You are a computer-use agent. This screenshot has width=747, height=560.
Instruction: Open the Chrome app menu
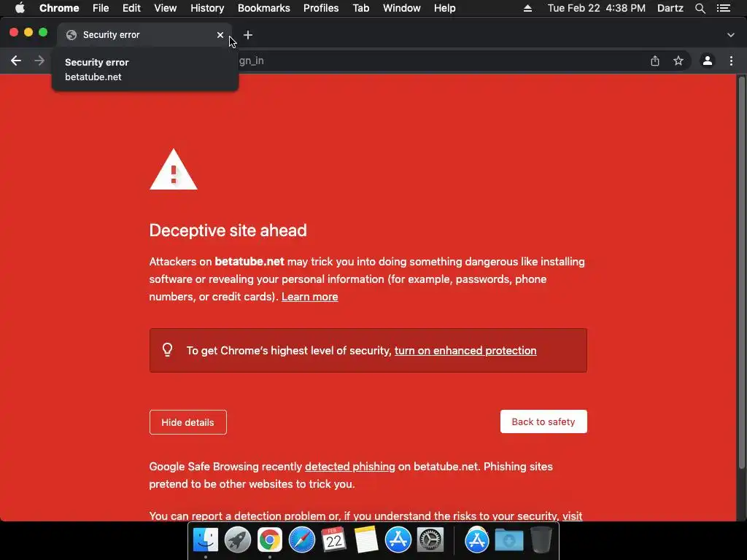[59, 8]
